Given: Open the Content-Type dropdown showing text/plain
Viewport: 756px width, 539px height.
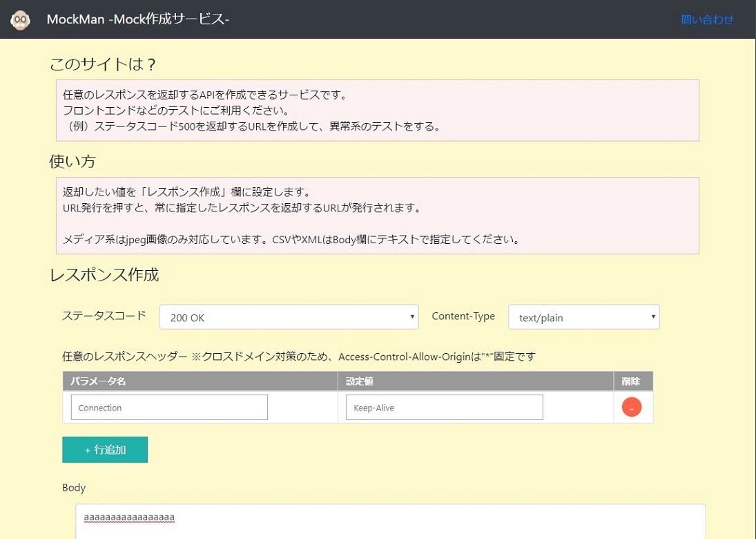Looking at the screenshot, I should click(583, 317).
